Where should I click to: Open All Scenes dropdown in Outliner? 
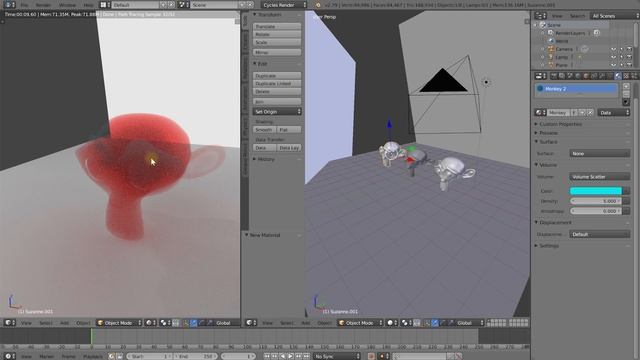615,16
